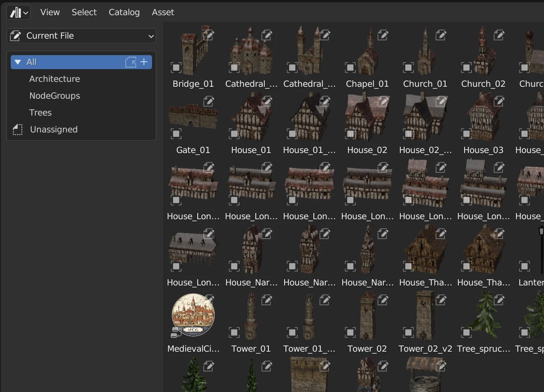This screenshot has height=392, width=544.
Task: Open the View menu
Action: (50, 12)
